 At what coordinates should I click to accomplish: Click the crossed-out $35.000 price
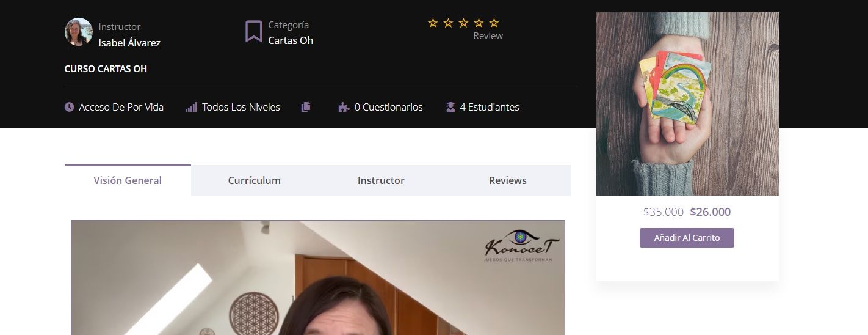click(664, 212)
